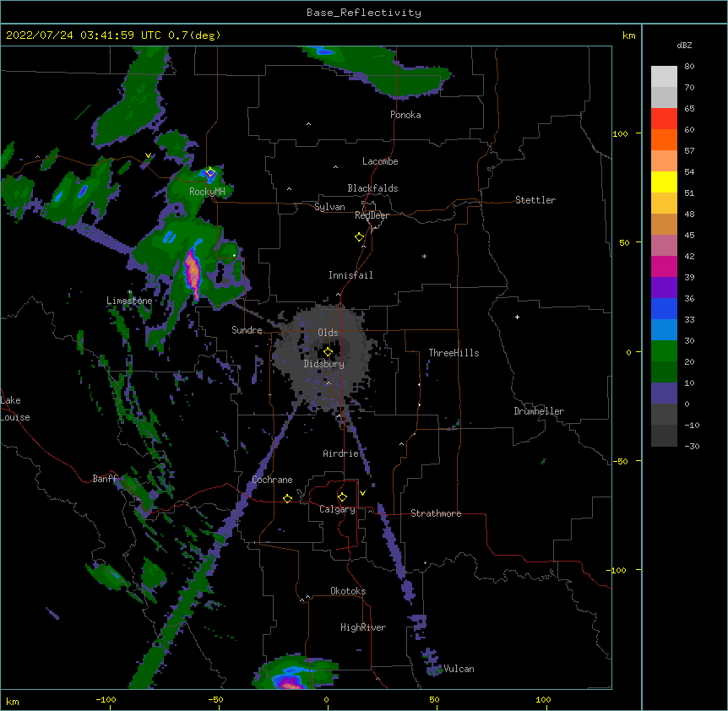Viewport: 728px width, 711px height.
Task: Click the Vulcan label
Action: coord(459,669)
